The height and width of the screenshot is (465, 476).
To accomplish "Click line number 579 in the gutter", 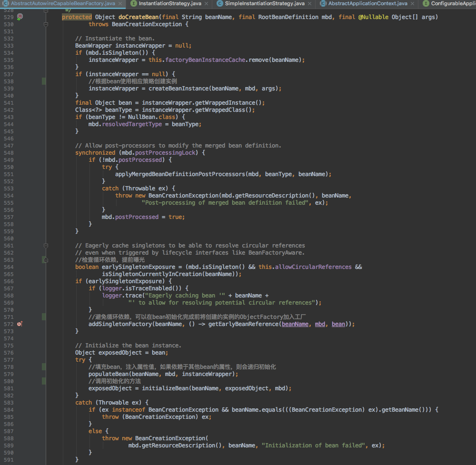I will (x=9, y=374).
